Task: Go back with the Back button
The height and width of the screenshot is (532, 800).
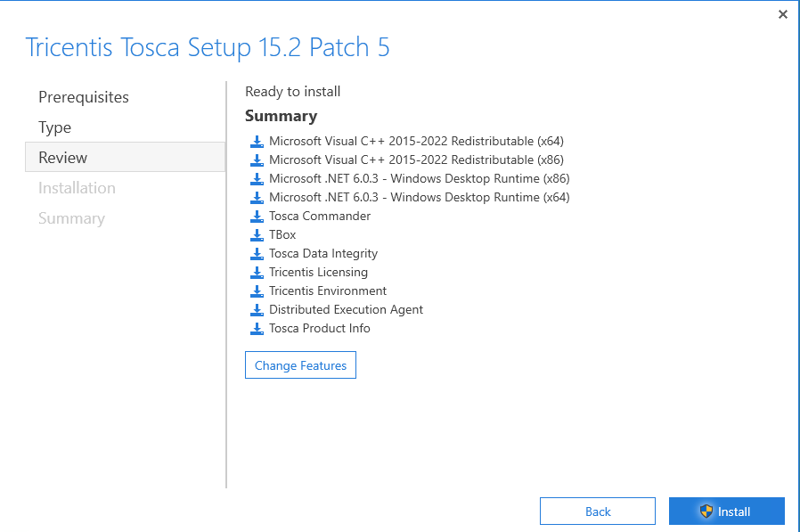Action: click(x=598, y=512)
